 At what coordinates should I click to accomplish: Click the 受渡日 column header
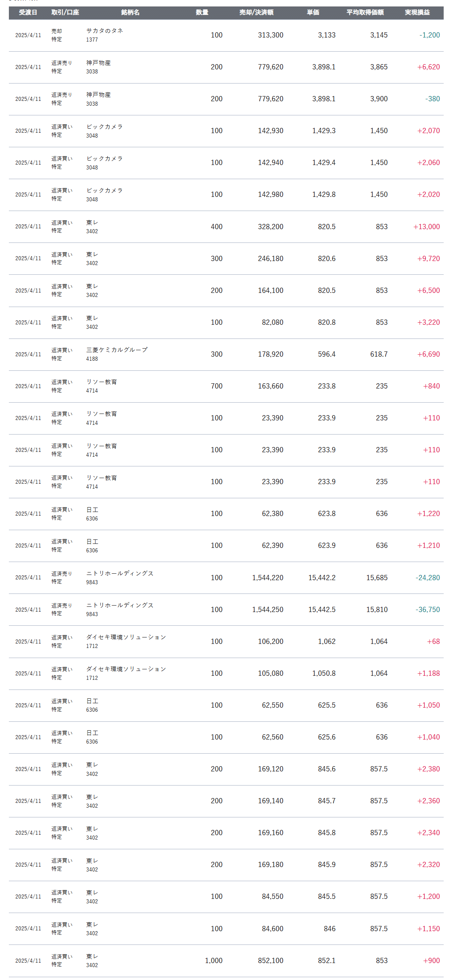point(28,13)
